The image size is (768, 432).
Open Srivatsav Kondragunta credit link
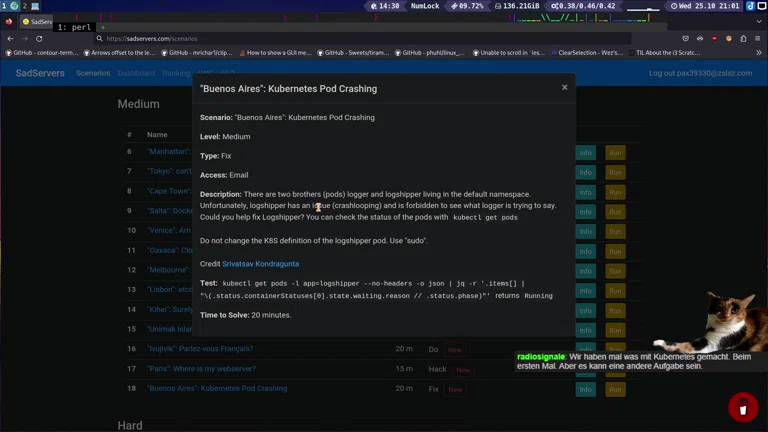pos(260,264)
